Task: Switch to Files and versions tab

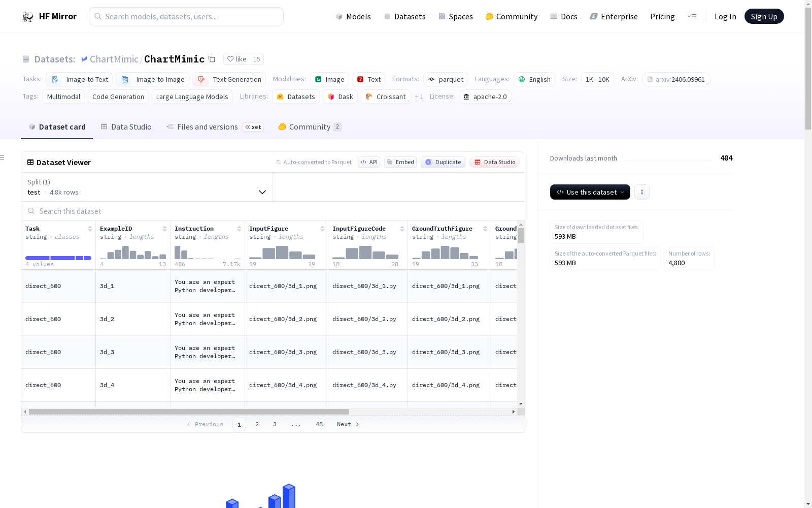Action: tap(207, 127)
